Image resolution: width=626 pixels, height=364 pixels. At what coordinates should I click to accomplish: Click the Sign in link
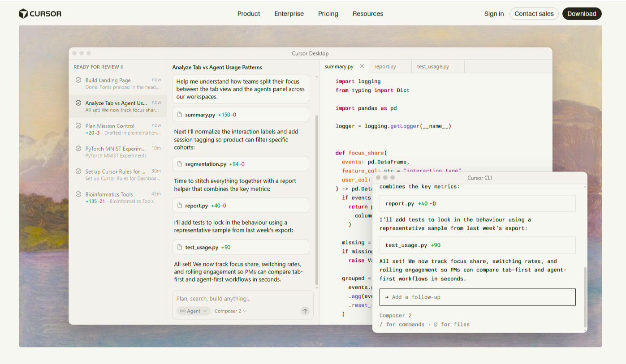tap(494, 14)
